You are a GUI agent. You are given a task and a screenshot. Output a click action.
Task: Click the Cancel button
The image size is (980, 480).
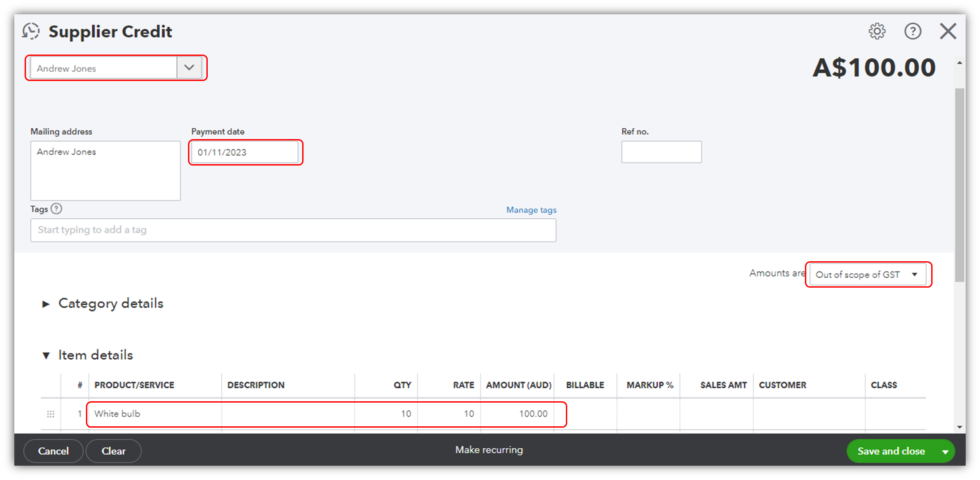point(53,451)
